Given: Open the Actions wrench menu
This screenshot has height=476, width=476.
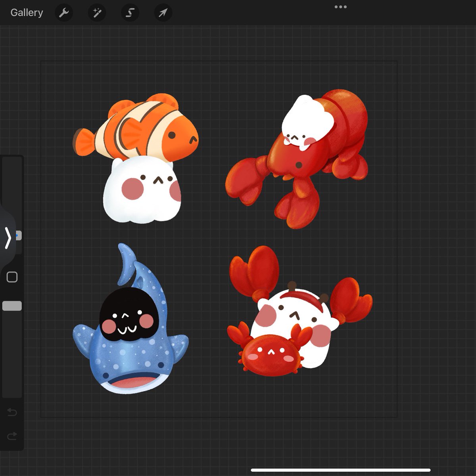Looking at the screenshot, I should tap(64, 13).
